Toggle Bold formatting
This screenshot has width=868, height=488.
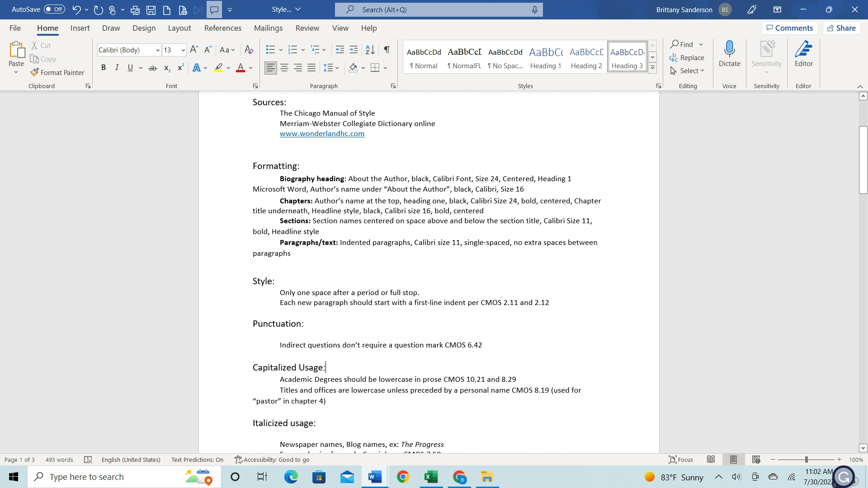[x=104, y=68]
